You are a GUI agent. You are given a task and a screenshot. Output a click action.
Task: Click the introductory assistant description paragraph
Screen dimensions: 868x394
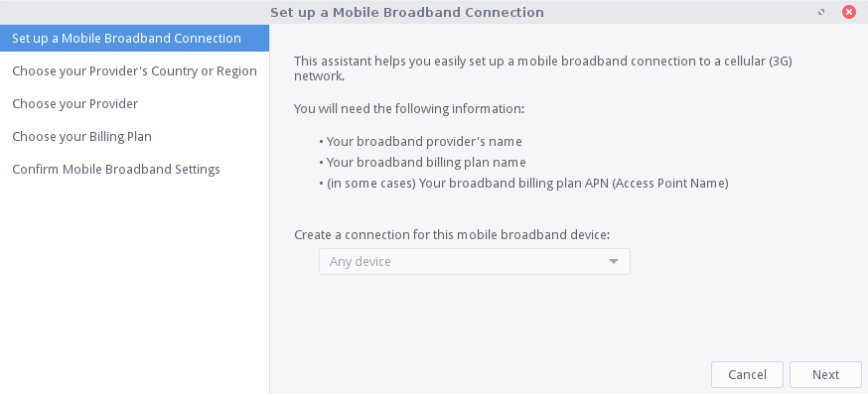click(x=543, y=68)
